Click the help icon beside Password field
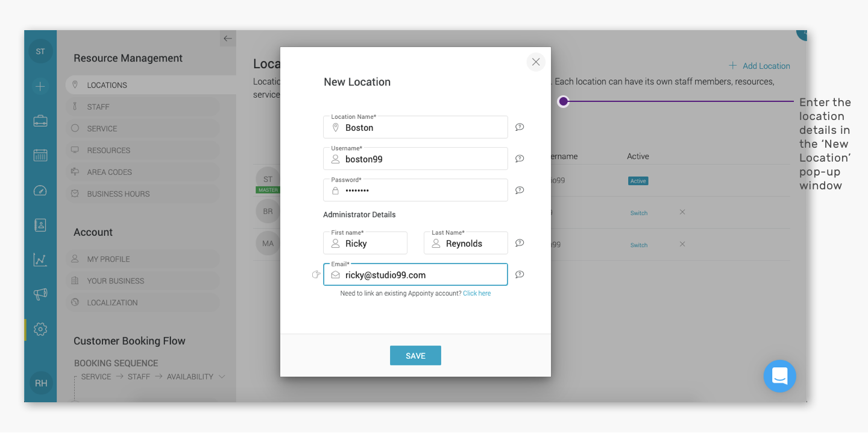 pos(520,190)
